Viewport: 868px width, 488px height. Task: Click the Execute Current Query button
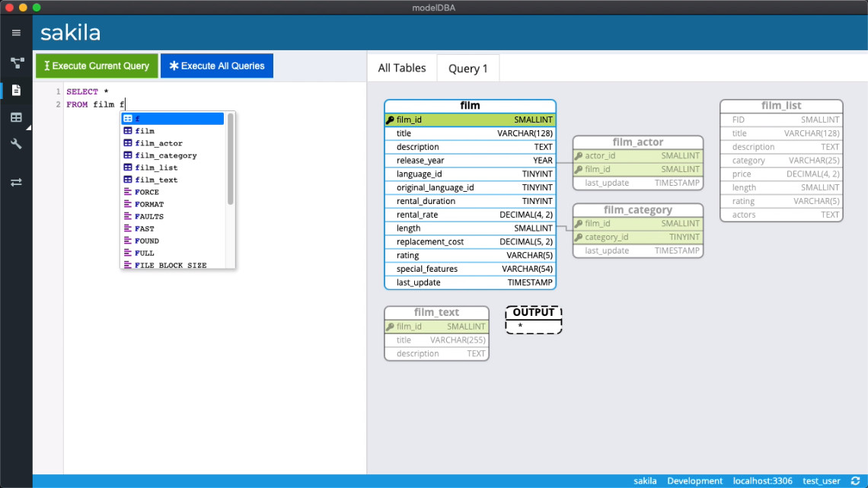click(97, 65)
